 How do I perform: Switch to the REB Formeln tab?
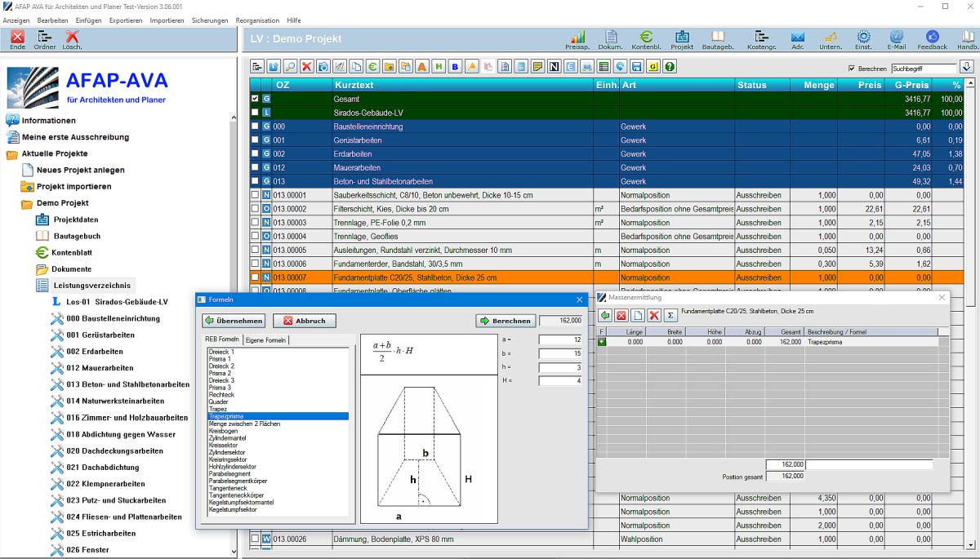222,339
